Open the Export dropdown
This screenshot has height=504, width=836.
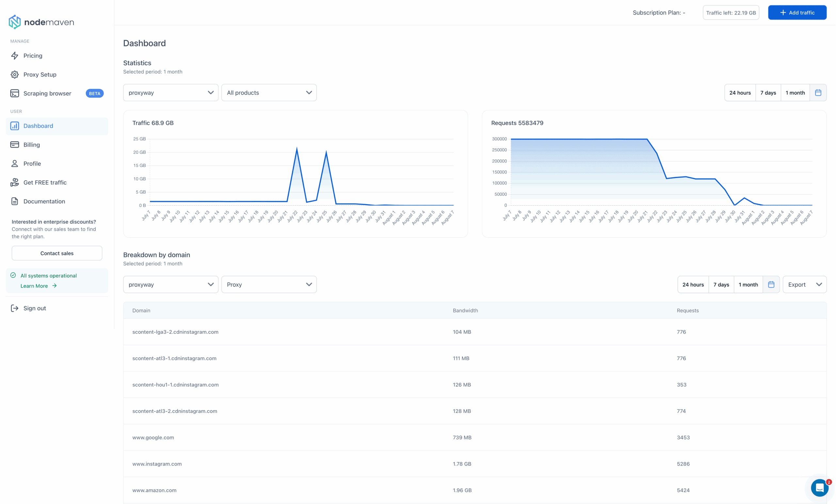(x=804, y=285)
